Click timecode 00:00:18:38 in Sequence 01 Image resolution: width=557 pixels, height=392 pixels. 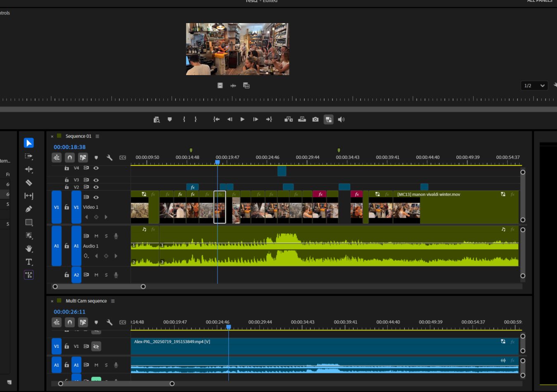pos(70,147)
